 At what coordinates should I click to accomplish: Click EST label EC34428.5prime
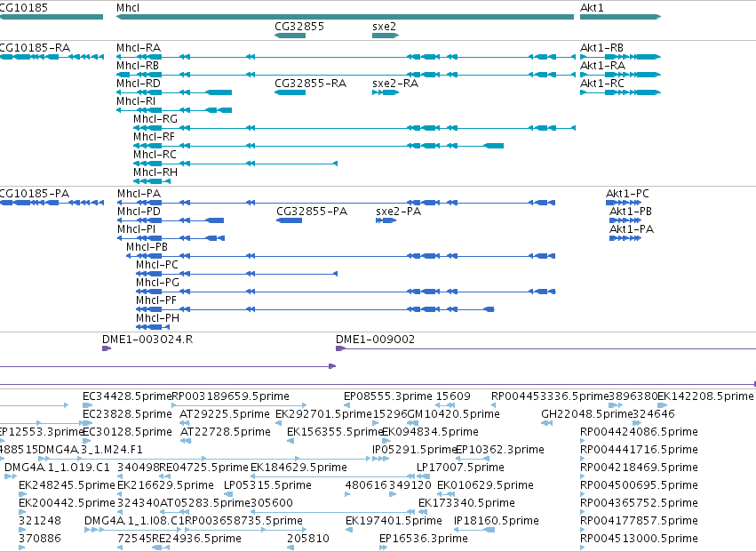tap(127, 396)
